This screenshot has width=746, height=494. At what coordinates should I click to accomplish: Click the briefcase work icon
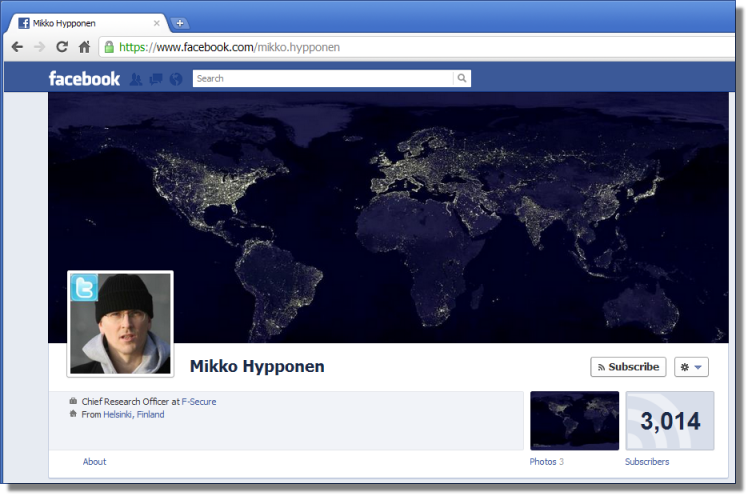(73, 401)
